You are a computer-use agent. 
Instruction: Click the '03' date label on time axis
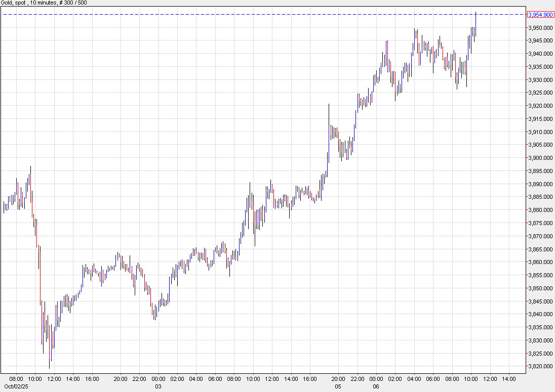click(x=158, y=386)
